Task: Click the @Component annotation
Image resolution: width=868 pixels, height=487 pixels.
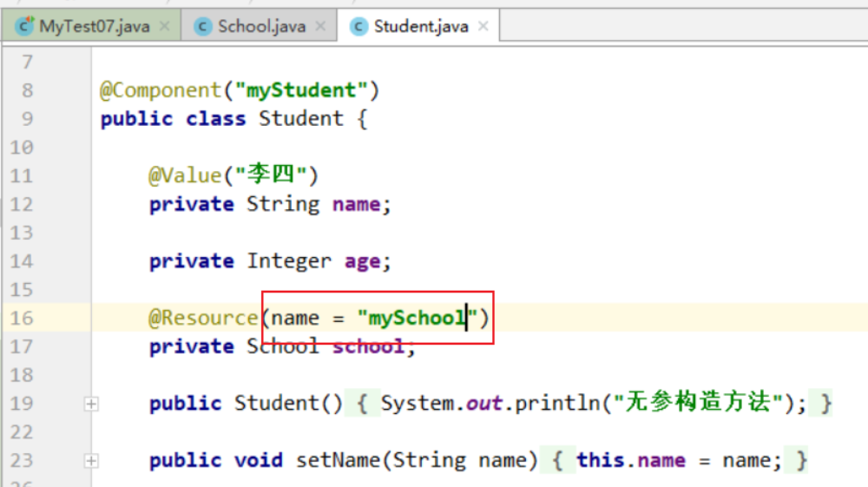Action: tap(161, 90)
